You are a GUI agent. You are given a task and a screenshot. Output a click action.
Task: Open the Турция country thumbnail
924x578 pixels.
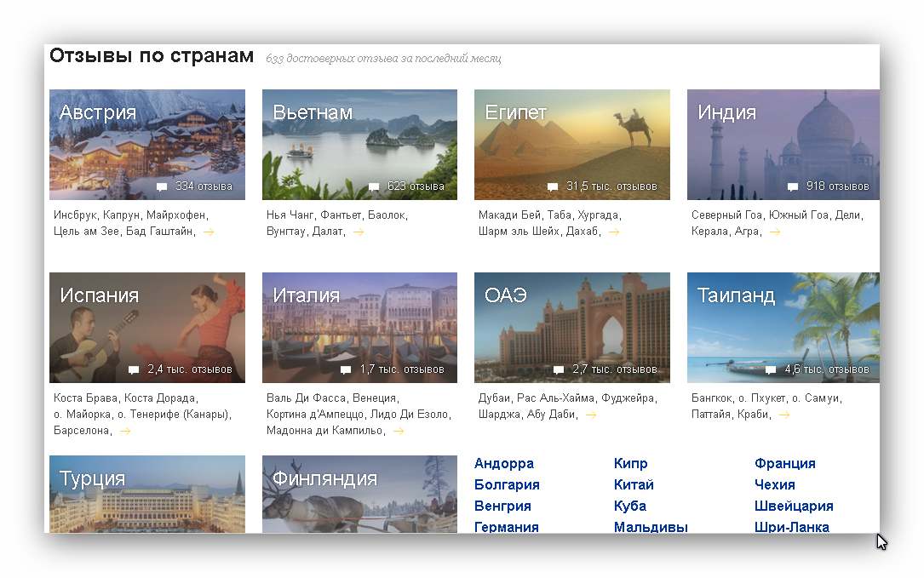[x=147, y=495]
